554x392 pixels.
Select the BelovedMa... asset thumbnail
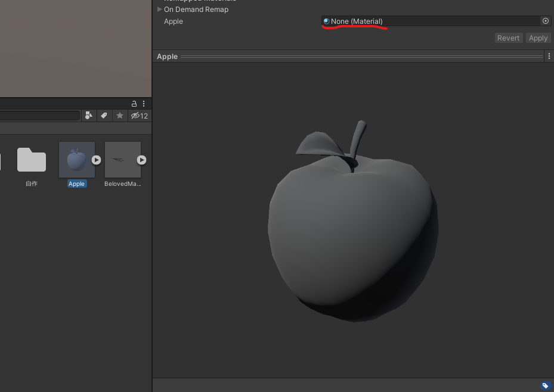tap(123, 160)
